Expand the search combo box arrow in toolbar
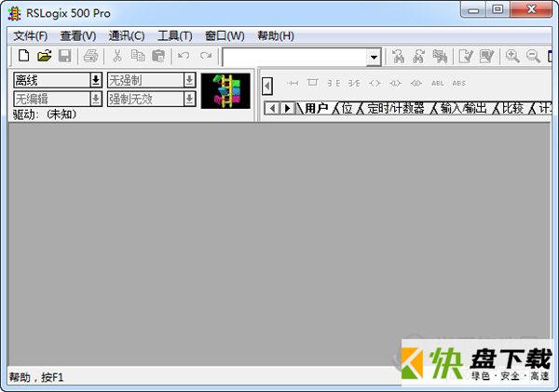 374,57
